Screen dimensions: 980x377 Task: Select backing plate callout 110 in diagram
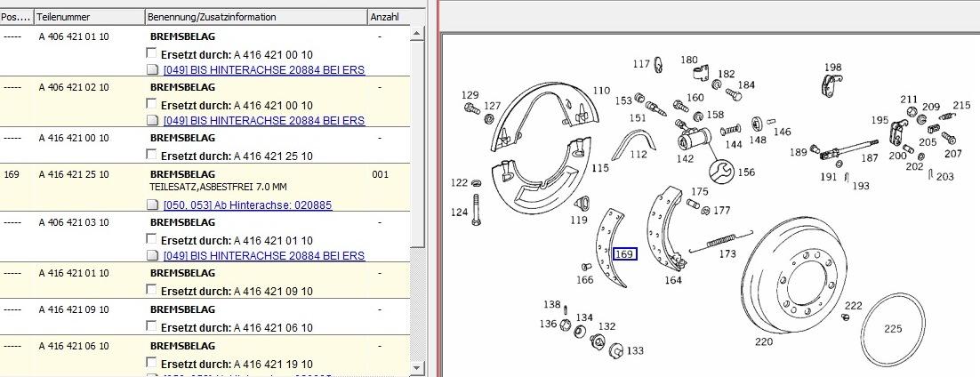click(x=602, y=91)
